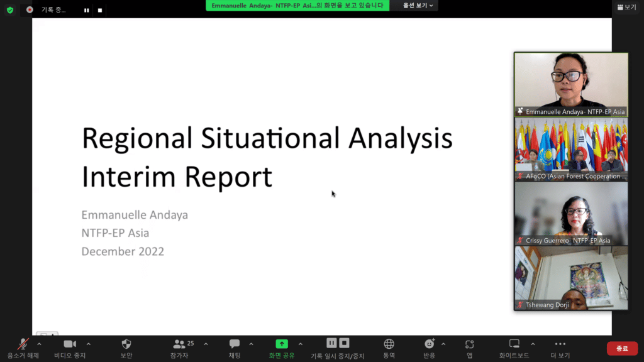Click the red End (종료) button
The image size is (644, 362).
tap(621, 348)
